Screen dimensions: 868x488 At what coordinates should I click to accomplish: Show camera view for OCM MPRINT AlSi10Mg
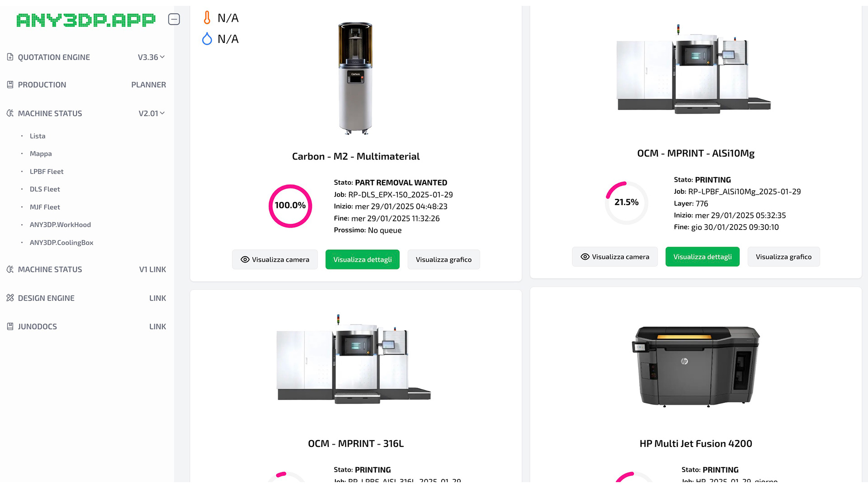click(615, 257)
